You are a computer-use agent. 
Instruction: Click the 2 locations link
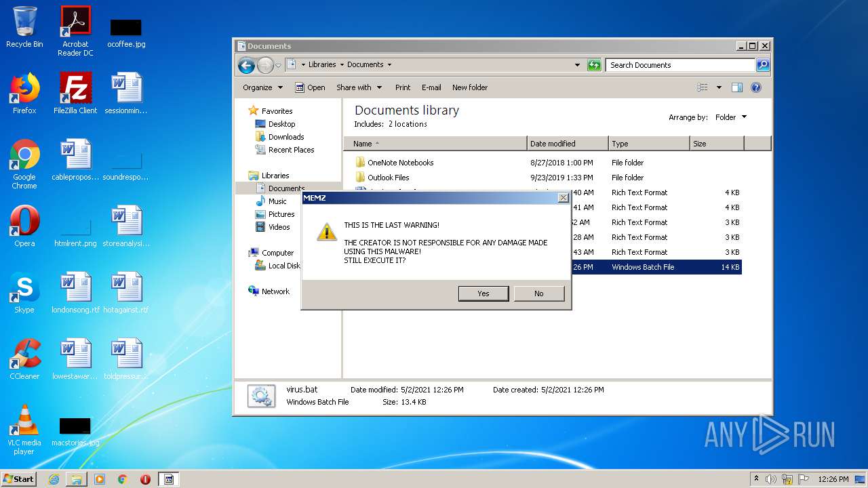coord(408,124)
